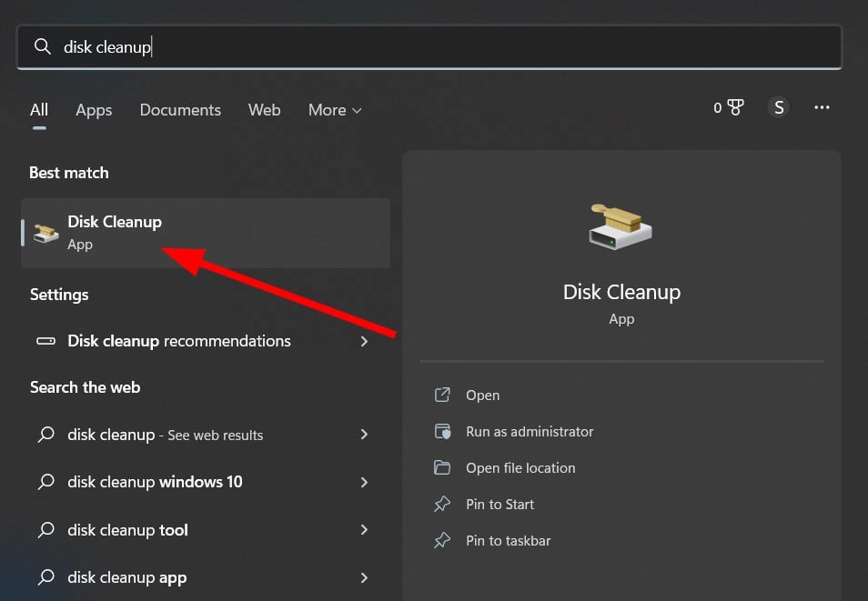Select the Web tab
Screen dimensions: 868x601
click(264, 110)
